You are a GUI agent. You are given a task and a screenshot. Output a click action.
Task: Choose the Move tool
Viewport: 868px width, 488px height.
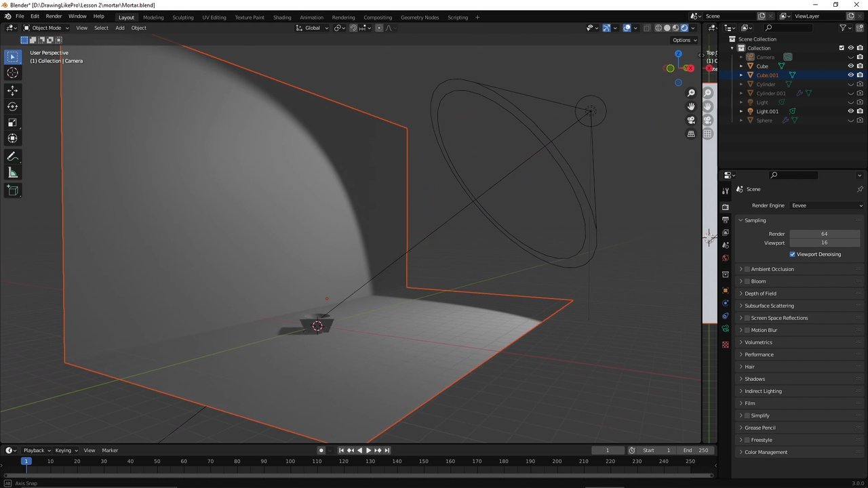[12, 90]
